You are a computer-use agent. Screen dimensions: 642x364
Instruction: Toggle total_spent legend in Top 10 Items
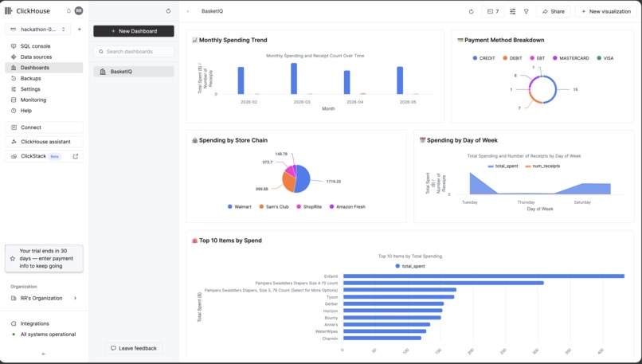[x=410, y=266]
